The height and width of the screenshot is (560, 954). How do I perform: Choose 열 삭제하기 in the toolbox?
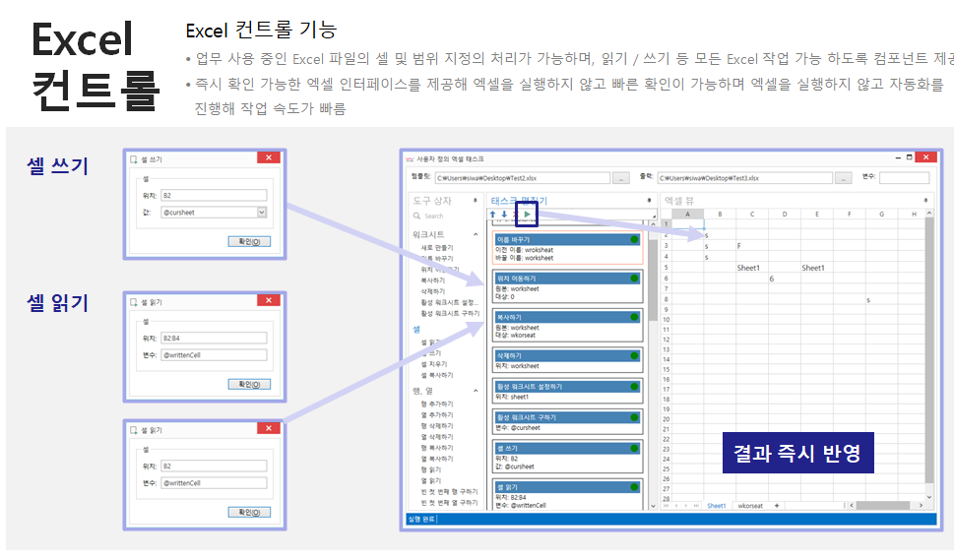coord(437,437)
